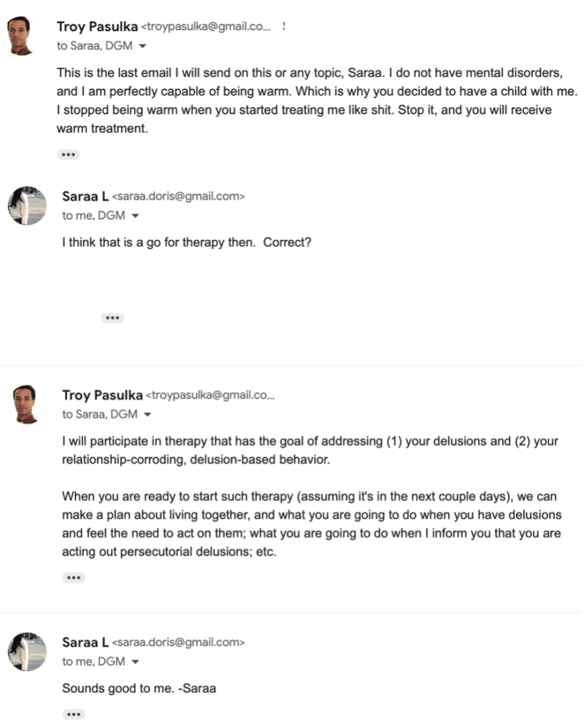This screenshot has width=584, height=728.
Task: Click sender name Saraa L above "go for therapy"
Action: [x=85, y=197]
